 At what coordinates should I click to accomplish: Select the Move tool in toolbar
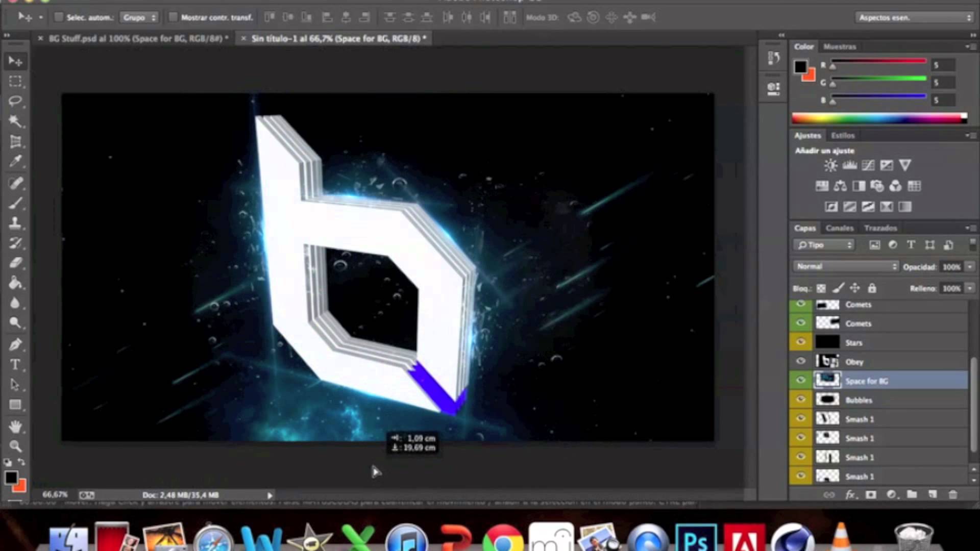(15, 61)
